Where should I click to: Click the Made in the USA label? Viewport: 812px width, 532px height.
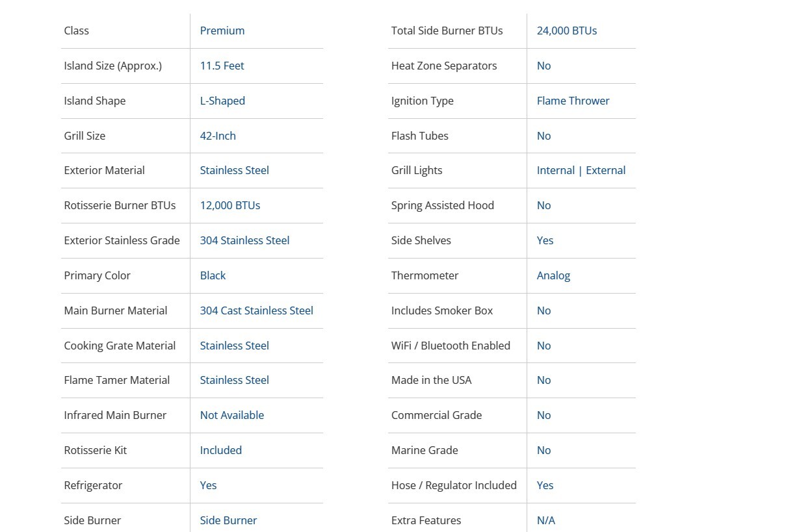(x=432, y=380)
